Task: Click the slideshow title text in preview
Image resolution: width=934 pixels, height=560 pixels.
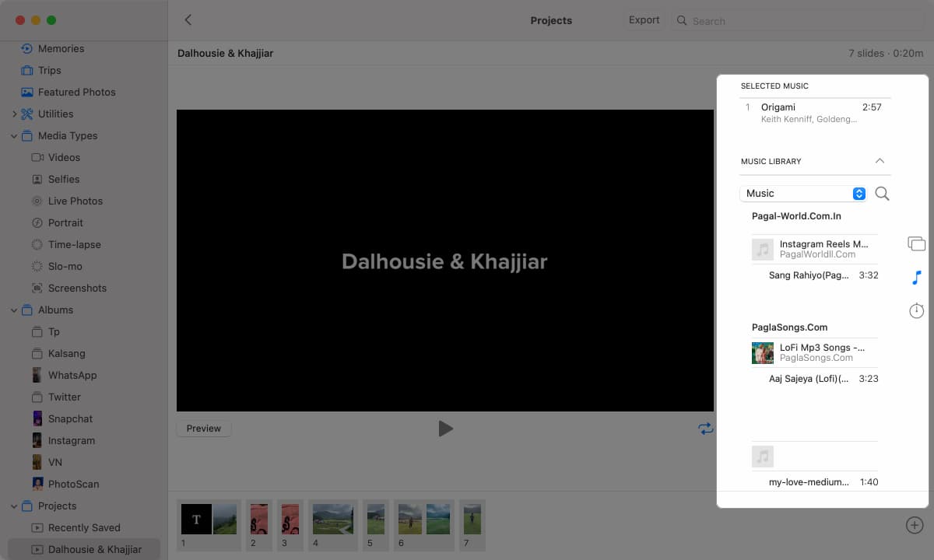Action: (444, 261)
